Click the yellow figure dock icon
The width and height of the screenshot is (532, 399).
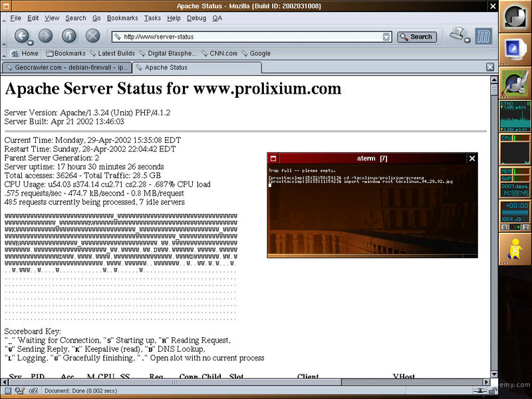(515, 249)
